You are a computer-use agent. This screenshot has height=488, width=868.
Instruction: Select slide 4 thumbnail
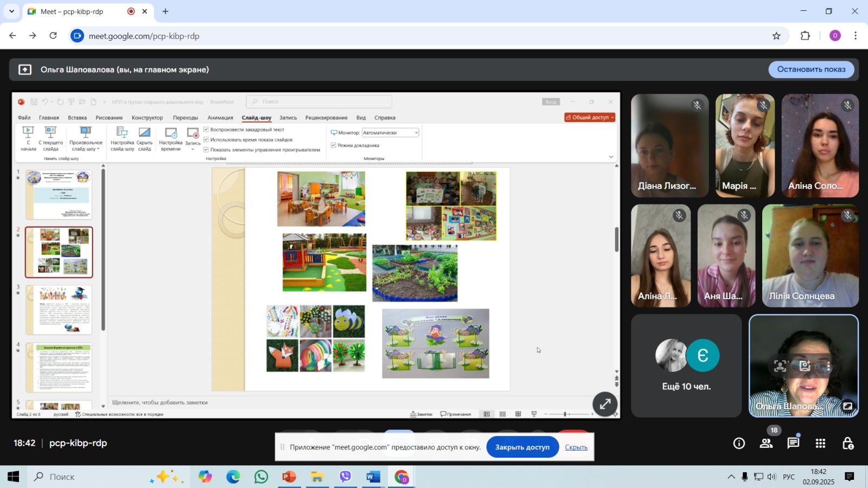[59, 367]
